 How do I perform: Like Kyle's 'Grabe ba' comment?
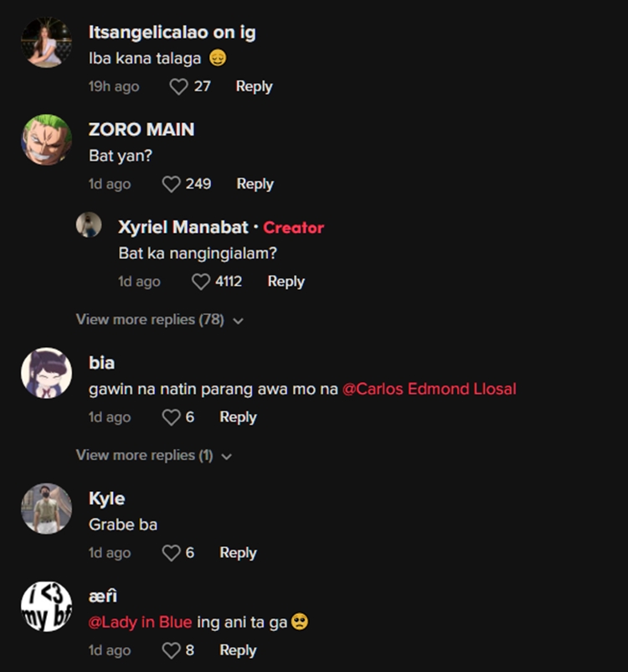pos(171,553)
